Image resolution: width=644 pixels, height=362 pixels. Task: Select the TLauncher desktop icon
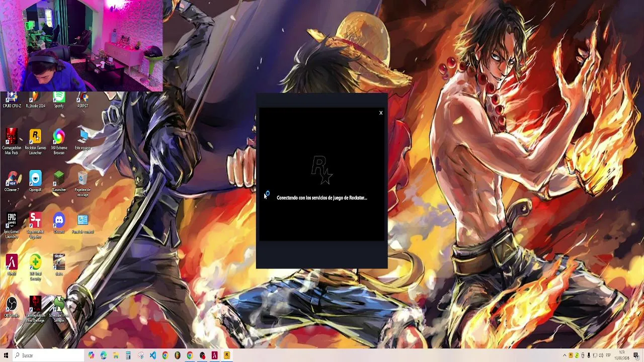59,182
